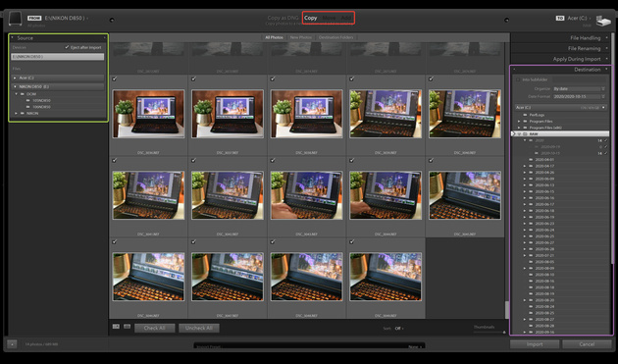Image resolution: width=618 pixels, height=364 pixels.
Task: Collapse the 2020 folder under RAW
Action: [525, 140]
